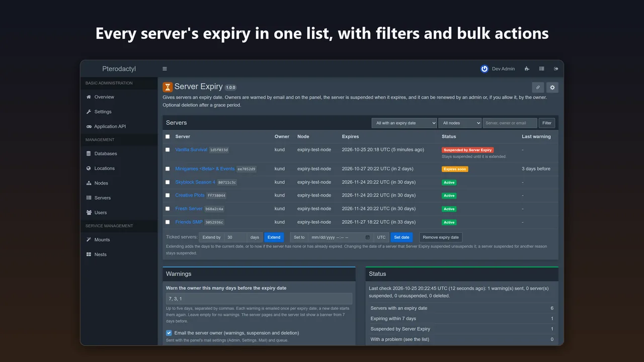
Task: Click the Extend by days number field
Action: point(235,237)
